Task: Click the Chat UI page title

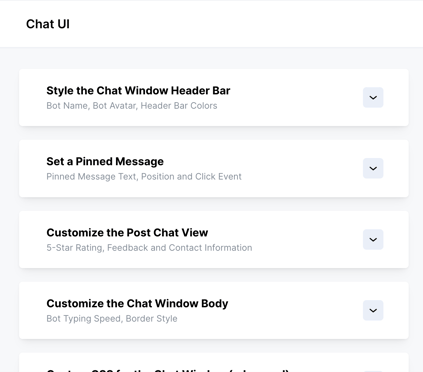Action: [x=48, y=24]
